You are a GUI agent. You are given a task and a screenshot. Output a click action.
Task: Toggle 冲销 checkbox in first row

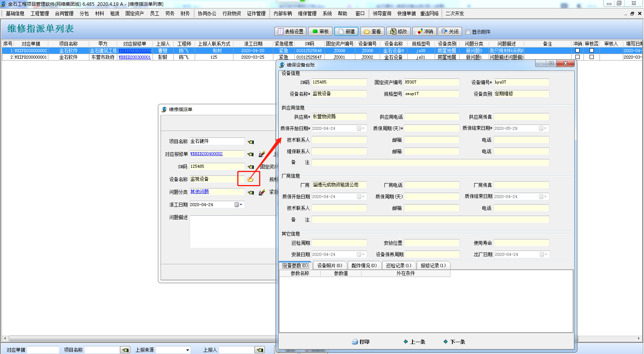(x=577, y=51)
